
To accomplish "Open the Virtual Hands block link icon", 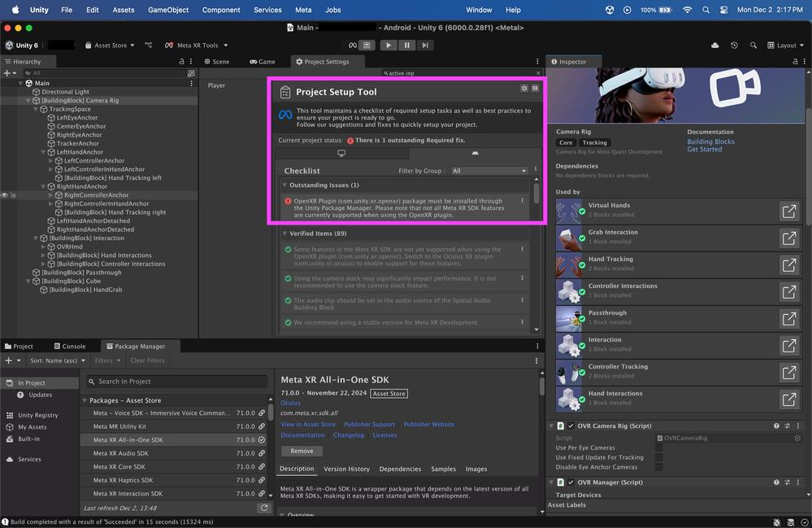I will 788,211.
